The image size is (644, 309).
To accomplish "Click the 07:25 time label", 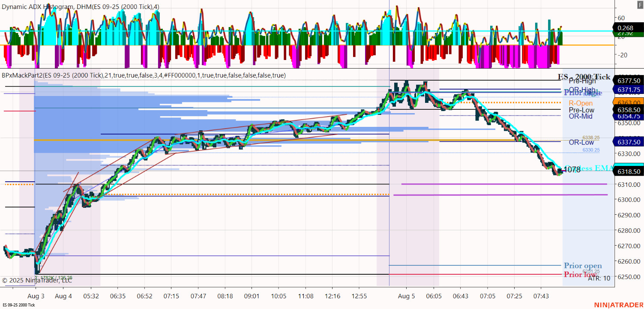I will click(x=514, y=296).
